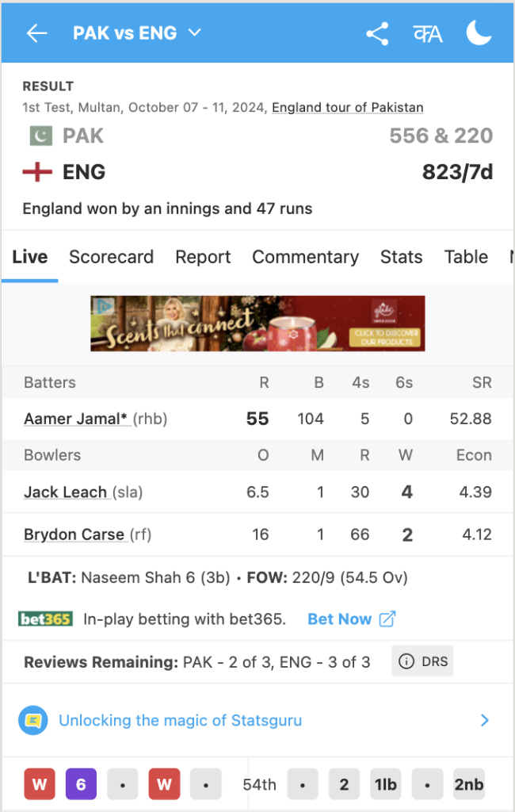Click the Statsguru chat bubble icon
The width and height of the screenshot is (515, 812).
click(x=33, y=721)
